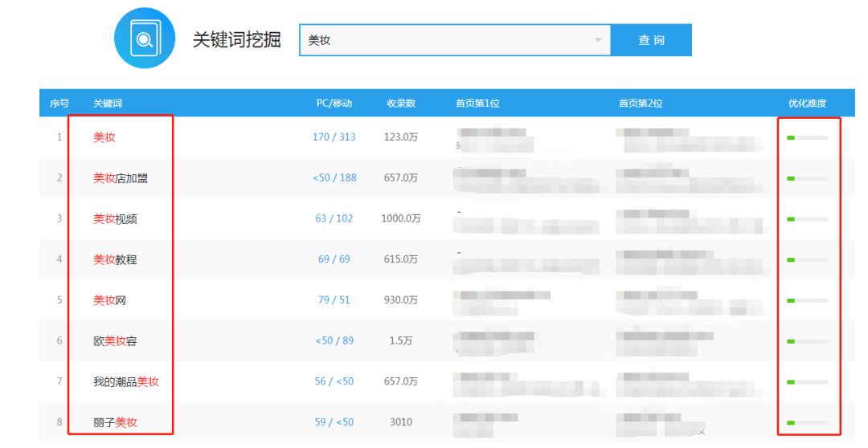Click the 查询 search button

(651, 40)
